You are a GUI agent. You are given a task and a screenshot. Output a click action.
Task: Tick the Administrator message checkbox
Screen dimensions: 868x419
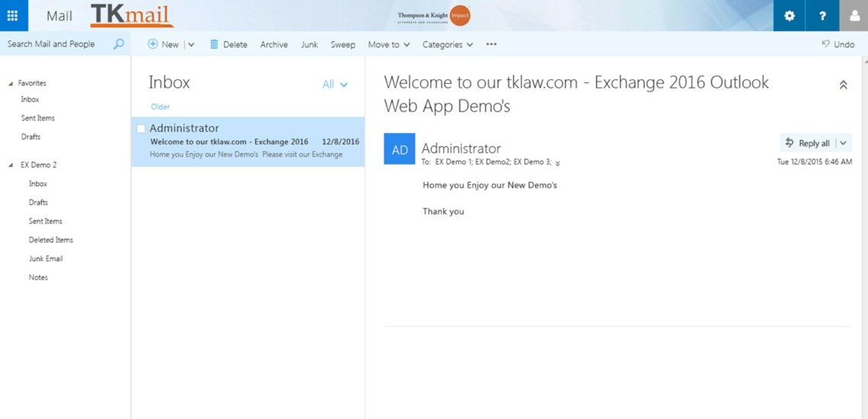[x=141, y=129]
